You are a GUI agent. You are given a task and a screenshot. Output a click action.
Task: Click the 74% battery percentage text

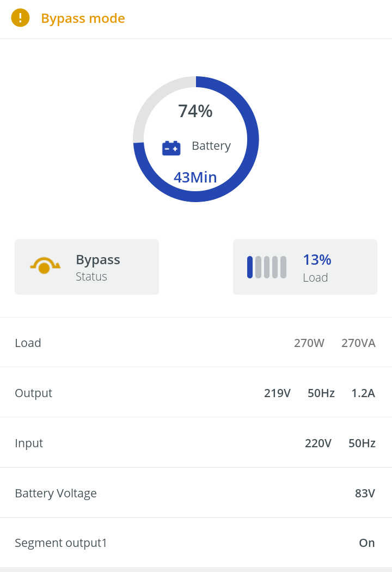tap(195, 111)
